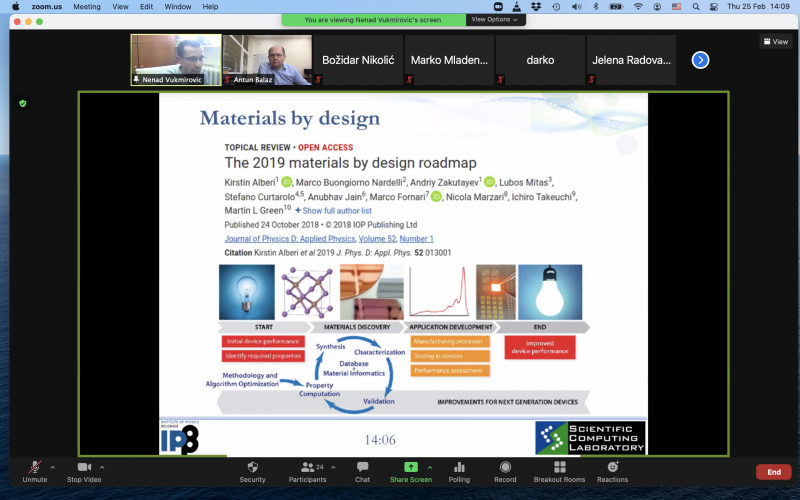Select Marko Mladen... participant tile
Screen dimensions: 800x500
(449, 60)
